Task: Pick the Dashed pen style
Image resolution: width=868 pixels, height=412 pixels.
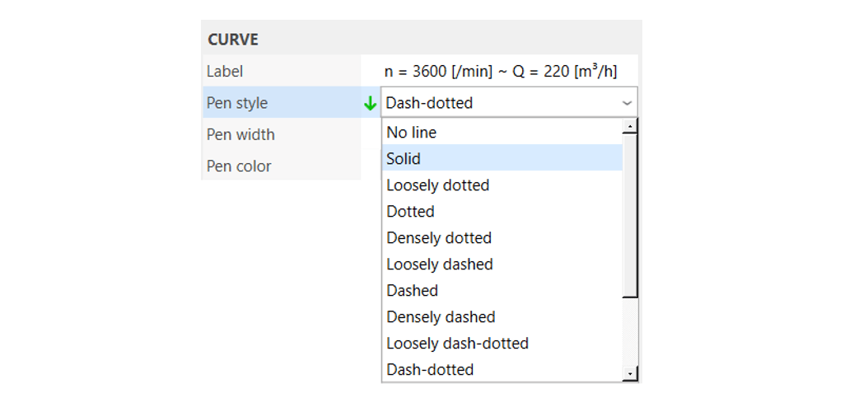Action: [502, 291]
